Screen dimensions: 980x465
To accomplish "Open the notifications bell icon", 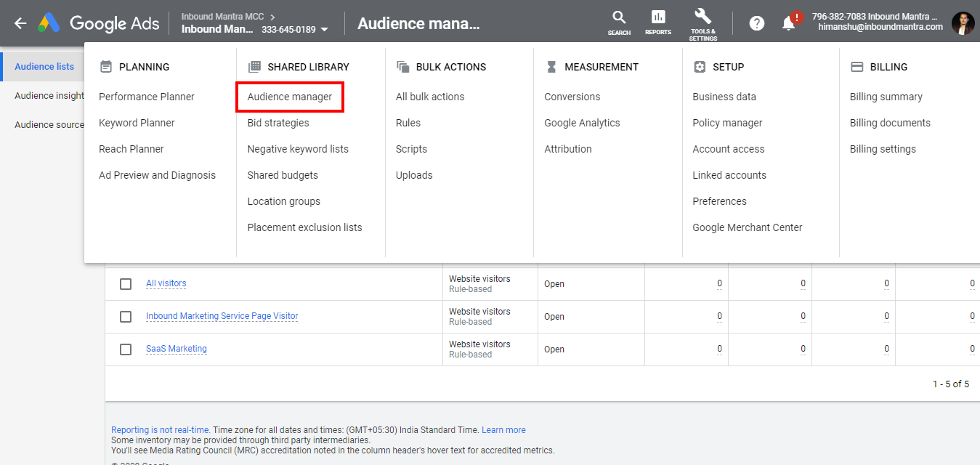I will (x=789, y=23).
